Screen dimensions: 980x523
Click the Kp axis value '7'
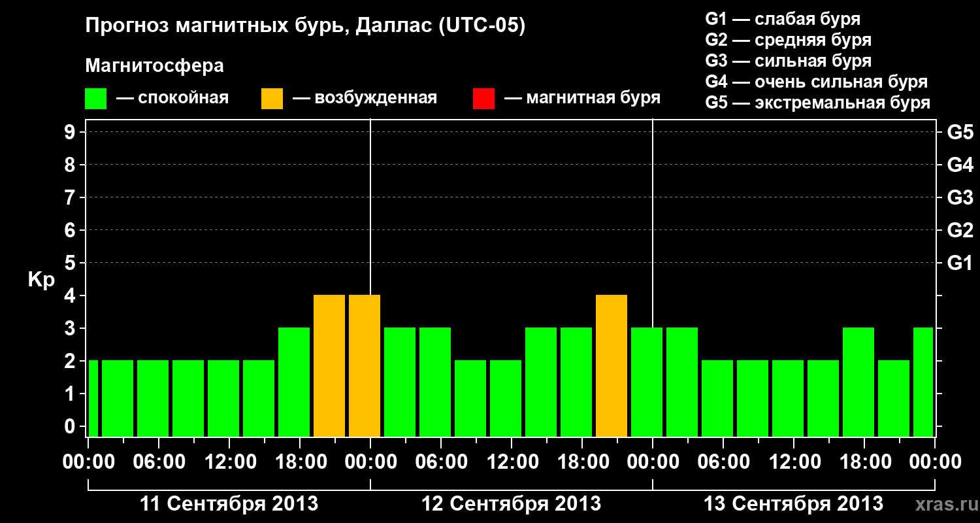71,198
